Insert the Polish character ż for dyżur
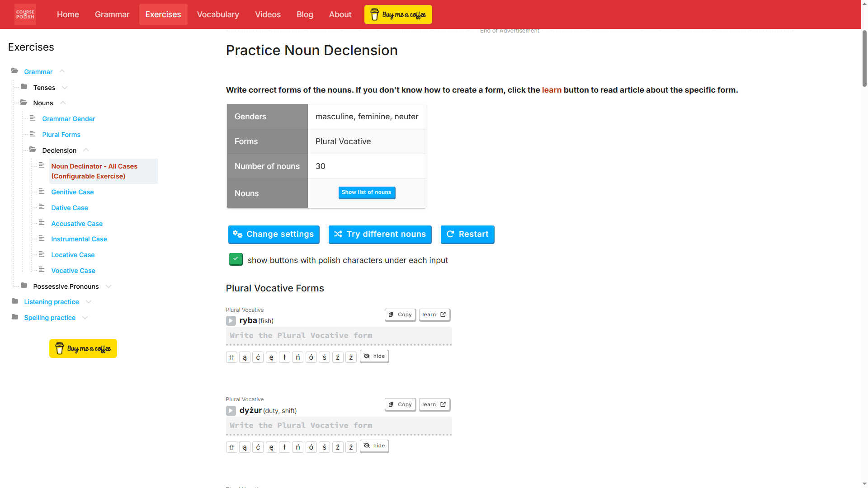Image resolution: width=868 pixels, height=488 pixels. pyautogui.click(x=351, y=447)
